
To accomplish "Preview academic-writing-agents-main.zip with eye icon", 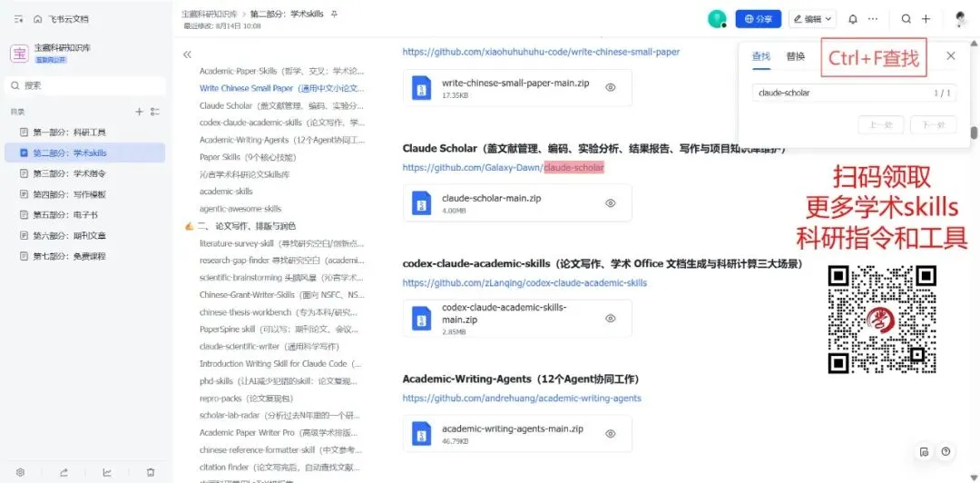I will point(611,434).
